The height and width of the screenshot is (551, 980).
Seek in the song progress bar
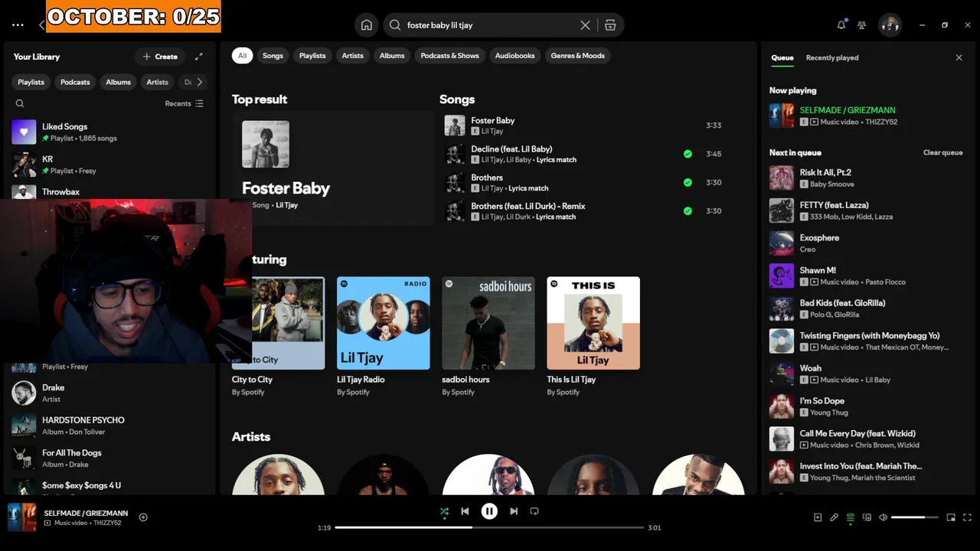pyautogui.click(x=490, y=527)
